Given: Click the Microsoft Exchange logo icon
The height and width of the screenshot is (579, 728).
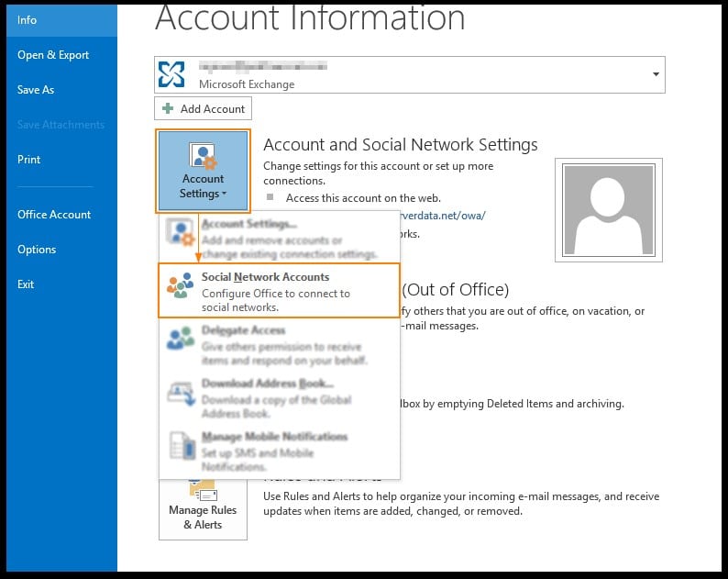Looking at the screenshot, I should pyautogui.click(x=171, y=74).
